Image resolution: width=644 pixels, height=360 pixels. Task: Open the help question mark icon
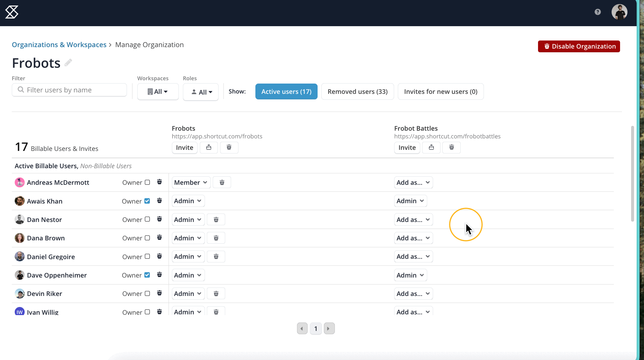598,12
